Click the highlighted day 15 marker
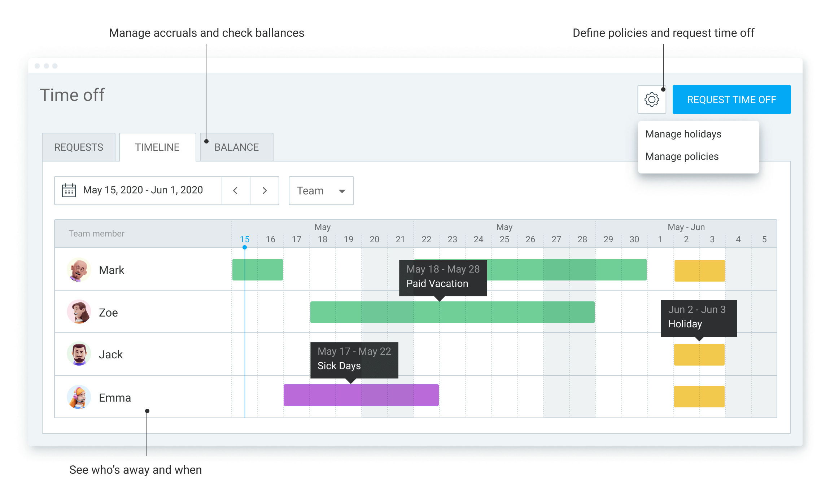Viewport: 830px width, 504px height. tap(245, 239)
